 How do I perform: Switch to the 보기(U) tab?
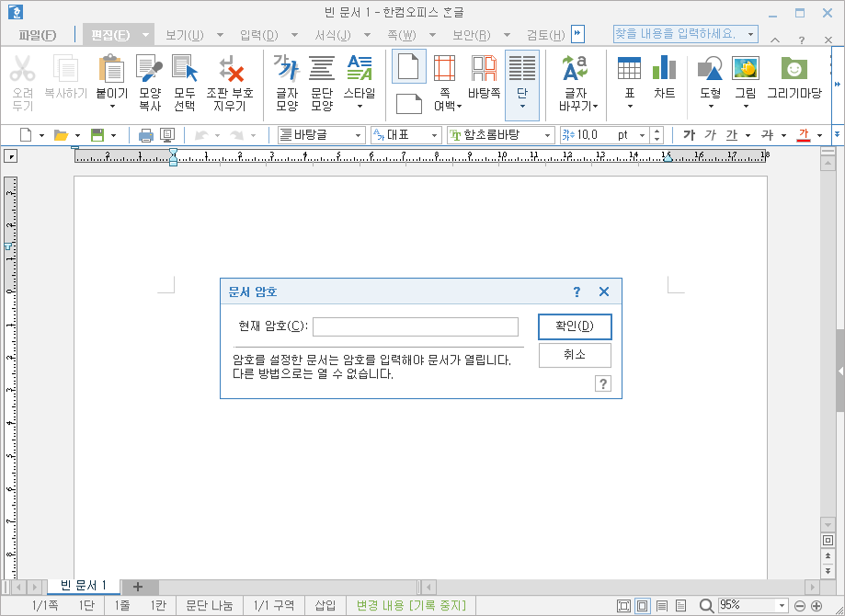click(184, 36)
